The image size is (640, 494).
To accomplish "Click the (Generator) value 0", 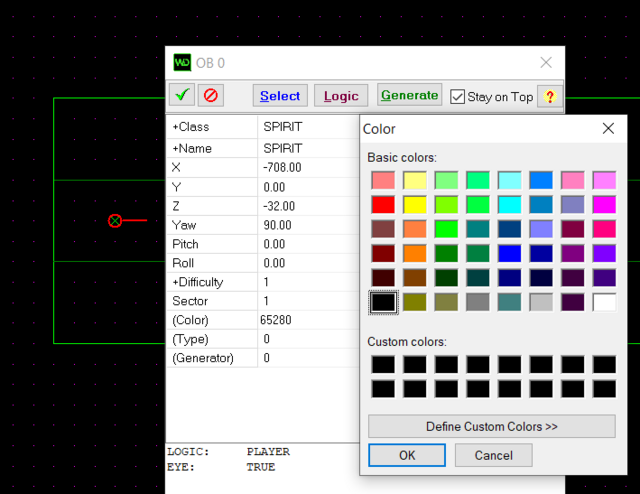I will pos(267,358).
